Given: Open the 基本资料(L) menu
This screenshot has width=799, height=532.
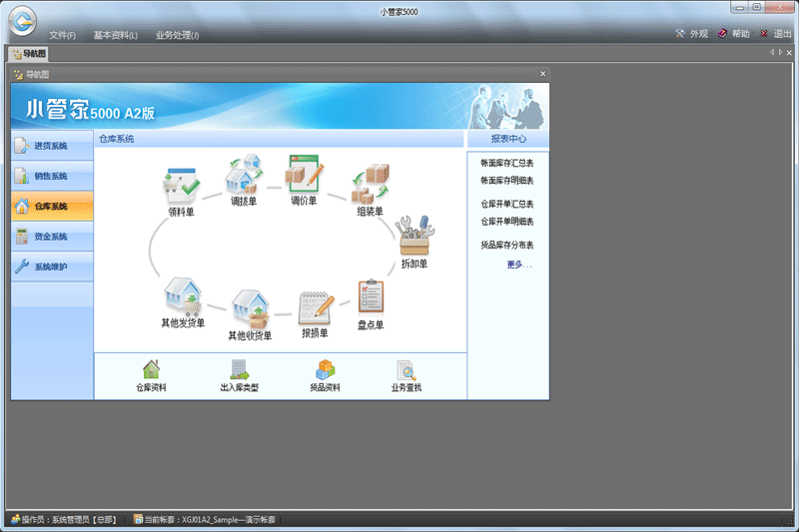Looking at the screenshot, I should (x=115, y=35).
